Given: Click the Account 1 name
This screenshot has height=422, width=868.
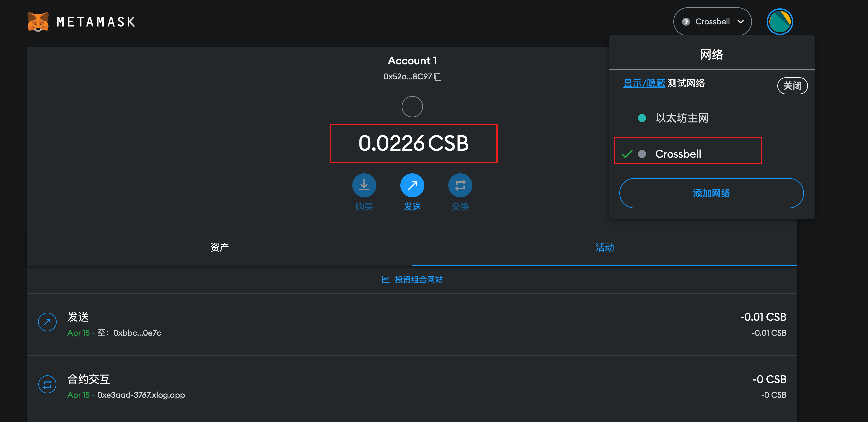Looking at the screenshot, I should (x=412, y=61).
